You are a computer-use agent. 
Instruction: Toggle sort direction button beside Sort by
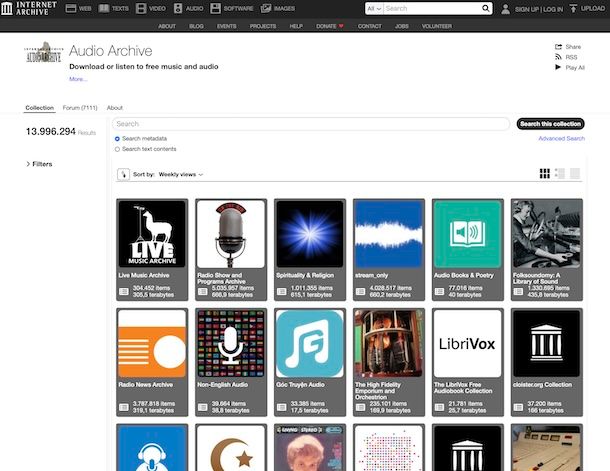pos(123,174)
